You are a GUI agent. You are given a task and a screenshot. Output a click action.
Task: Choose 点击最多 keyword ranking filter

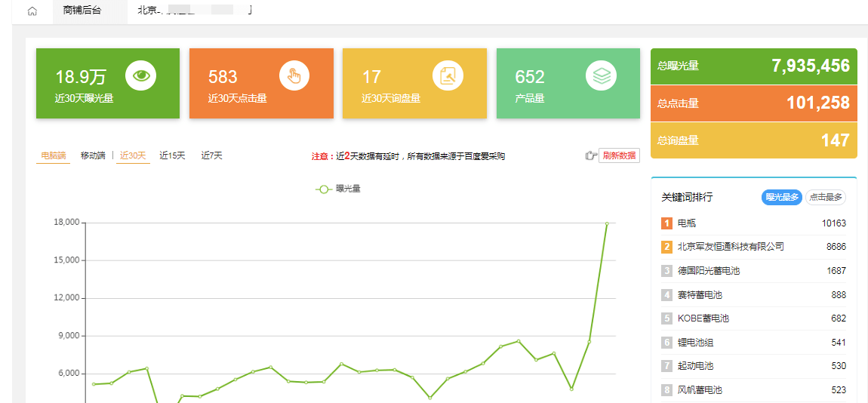click(826, 197)
